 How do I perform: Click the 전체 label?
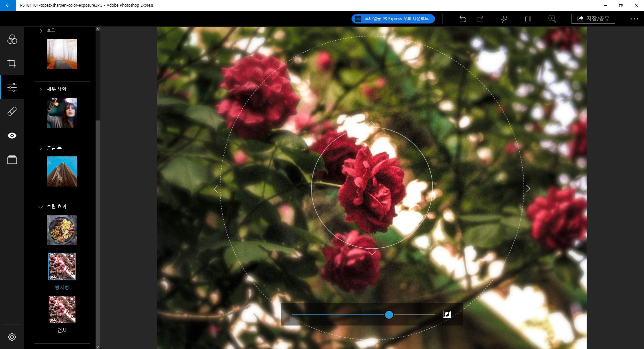[x=62, y=330]
